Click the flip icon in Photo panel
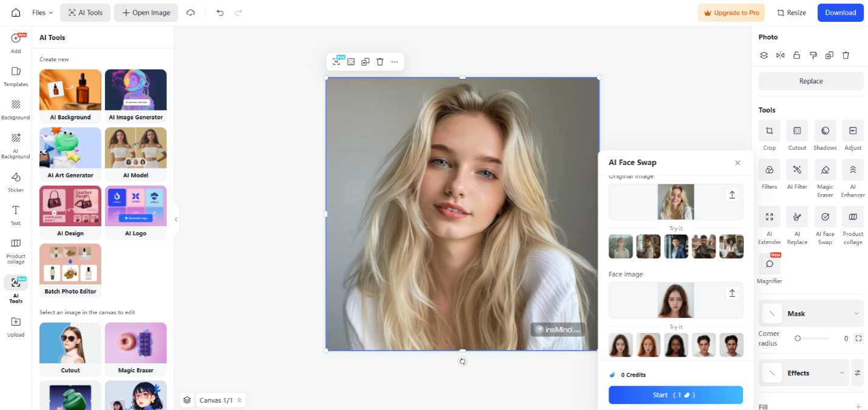 pyautogui.click(x=781, y=55)
